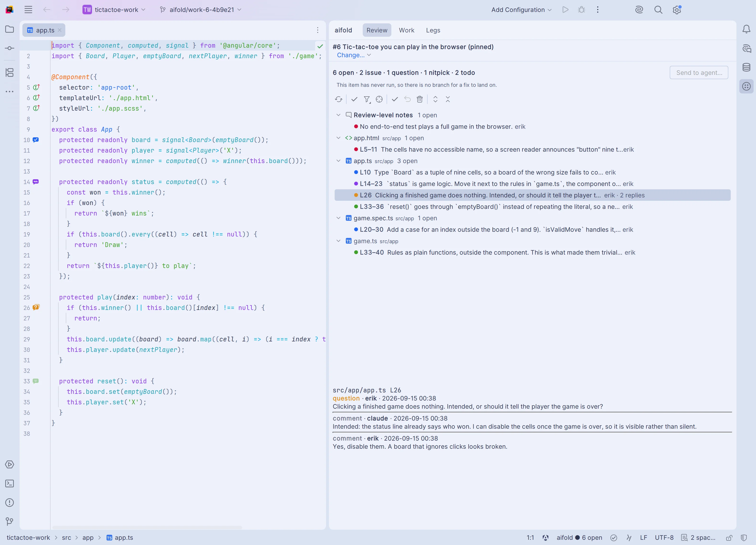Click the green inspection checkmark in the editor corner
756x545 pixels.
[x=320, y=46]
